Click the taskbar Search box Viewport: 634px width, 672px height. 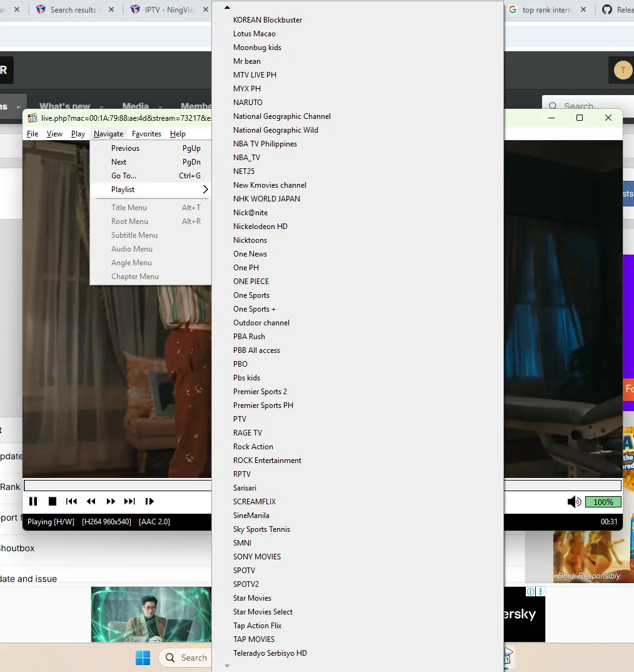tap(186, 658)
